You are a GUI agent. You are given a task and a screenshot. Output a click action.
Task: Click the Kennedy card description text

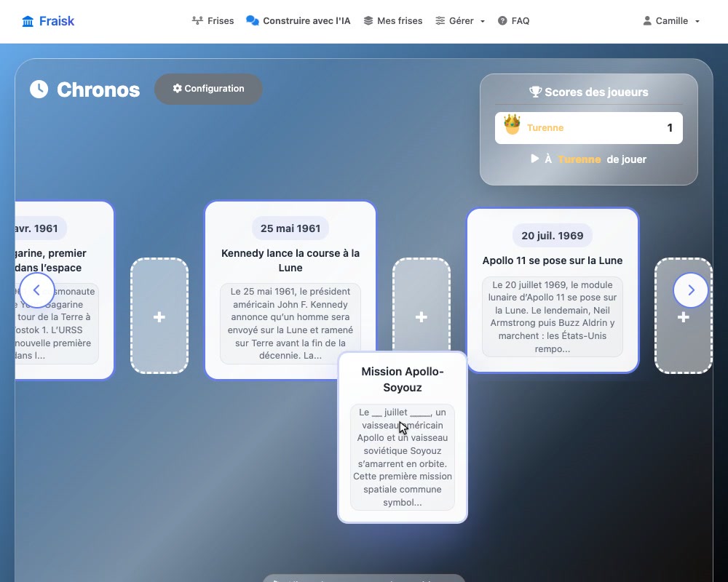pyautogui.click(x=290, y=324)
